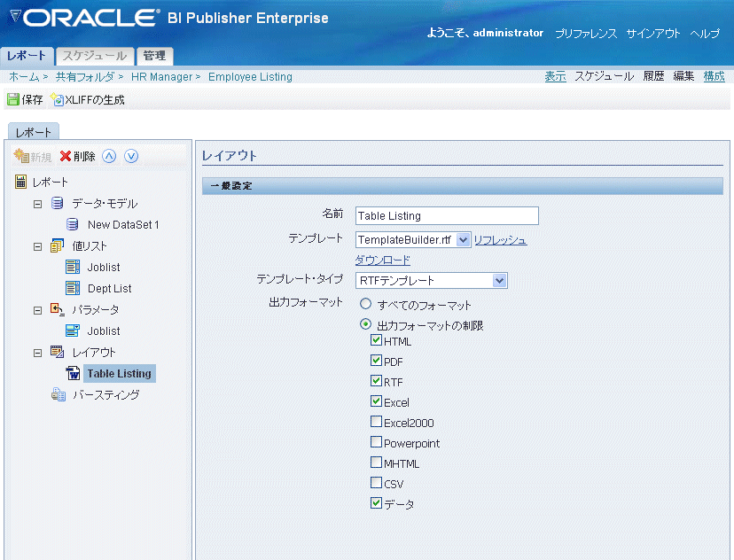Click the Oracle logo triangle icon
Image resolution: width=734 pixels, height=560 pixels.
[x=15, y=17]
